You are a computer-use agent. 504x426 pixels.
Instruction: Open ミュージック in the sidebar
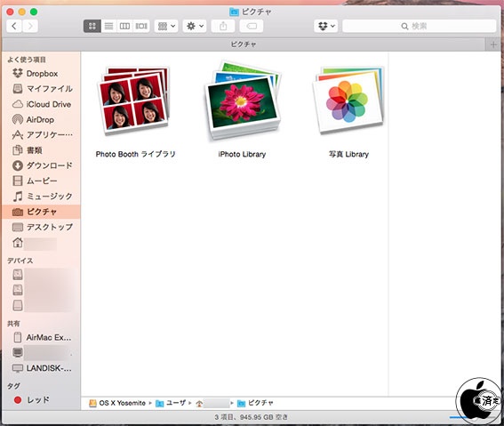41,197
